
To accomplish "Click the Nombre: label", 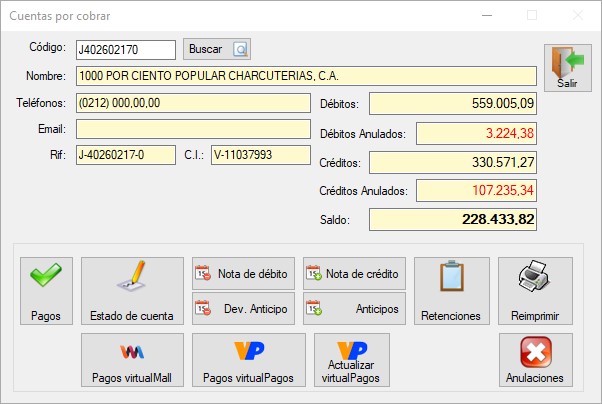I will click(x=46, y=76).
